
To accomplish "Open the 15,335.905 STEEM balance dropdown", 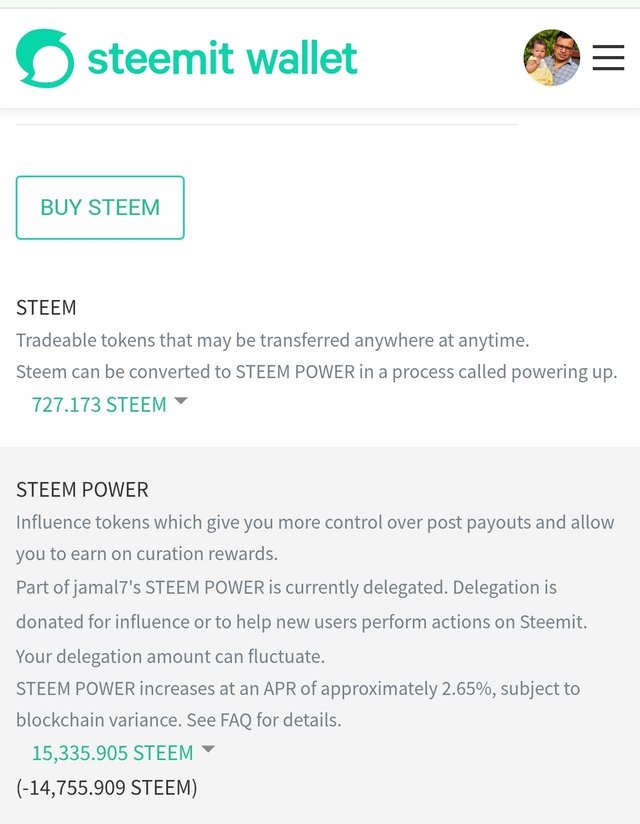I will (x=112, y=753).
